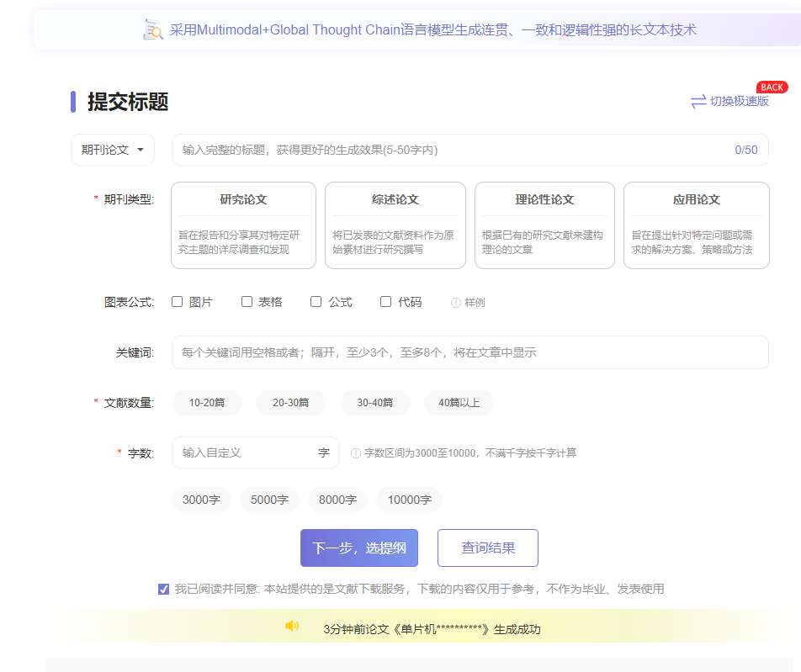This screenshot has width=801, height=672.
Task: Click the 提交标题 heading
Action: click(128, 102)
